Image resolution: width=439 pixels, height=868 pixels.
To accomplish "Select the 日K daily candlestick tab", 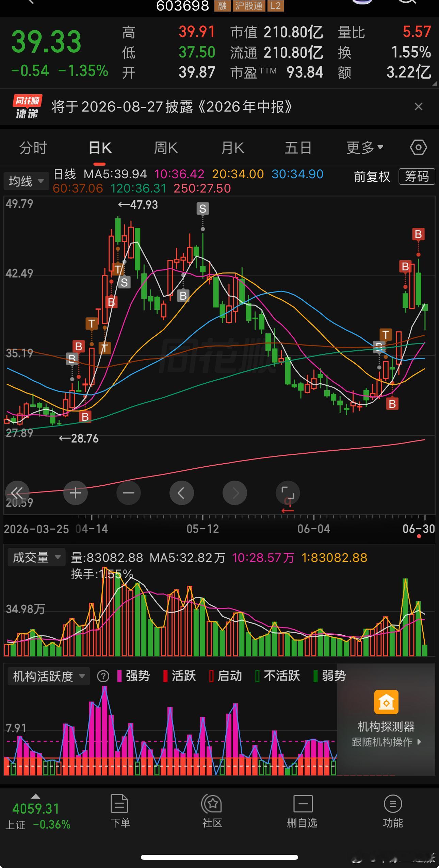I will (100, 148).
